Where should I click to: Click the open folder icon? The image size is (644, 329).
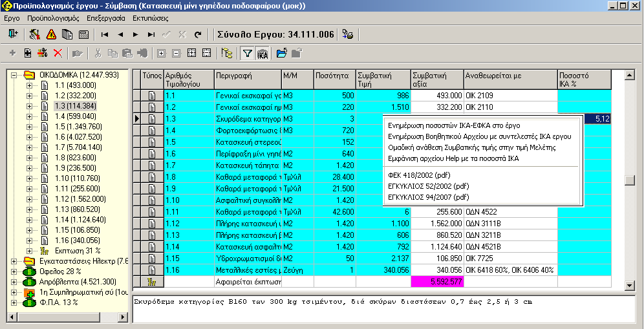[281, 54]
